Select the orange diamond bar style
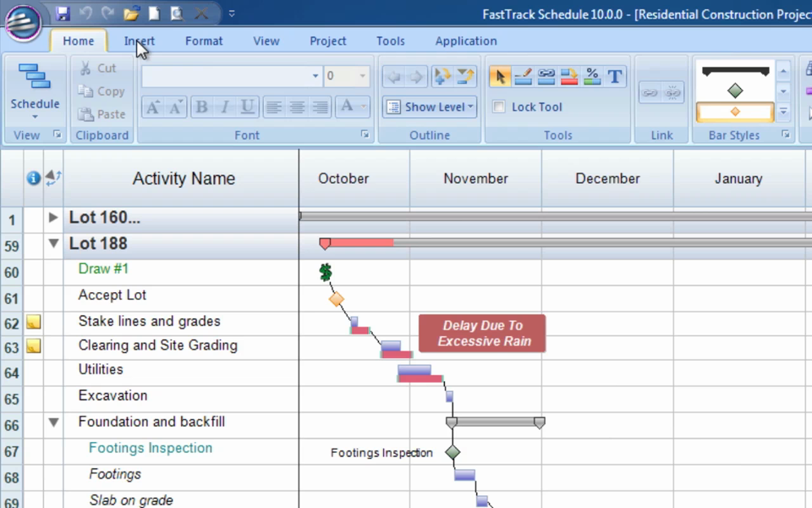 [x=735, y=112]
